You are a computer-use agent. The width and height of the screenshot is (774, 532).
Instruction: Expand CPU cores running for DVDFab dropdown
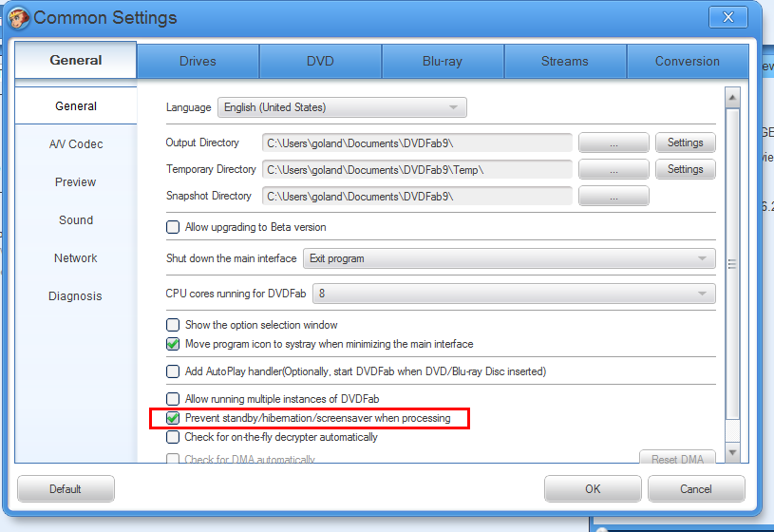click(x=514, y=294)
